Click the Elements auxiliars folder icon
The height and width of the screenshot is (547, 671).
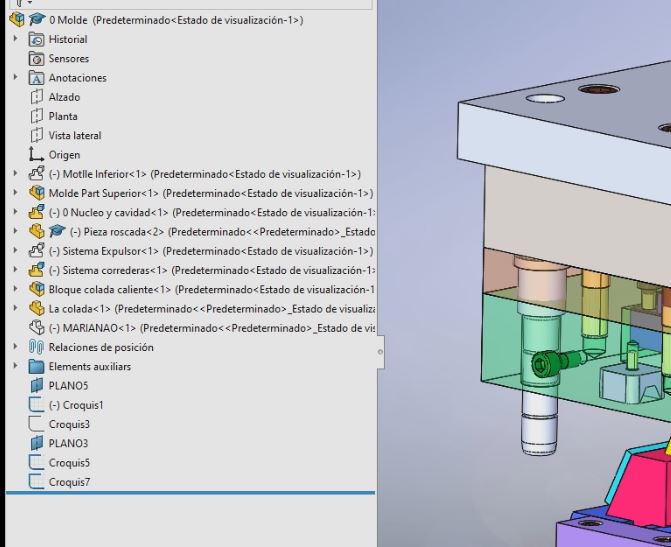coord(37,367)
